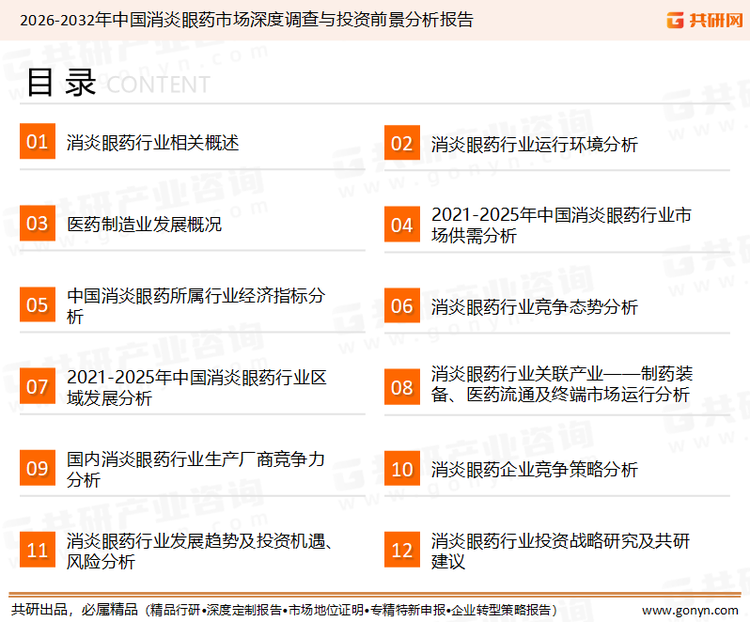
Task: Select the 09 chapter number badge
Action: (x=37, y=469)
